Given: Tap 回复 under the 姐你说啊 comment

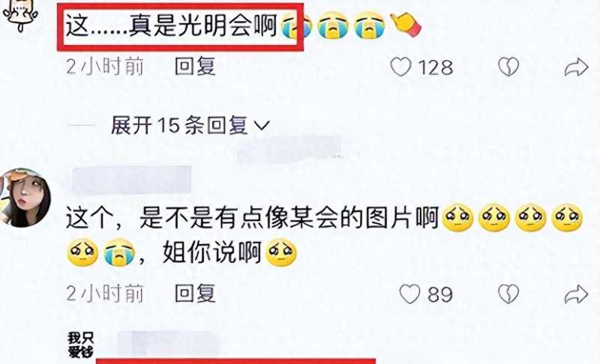Looking at the screenshot, I should pos(195,294).
